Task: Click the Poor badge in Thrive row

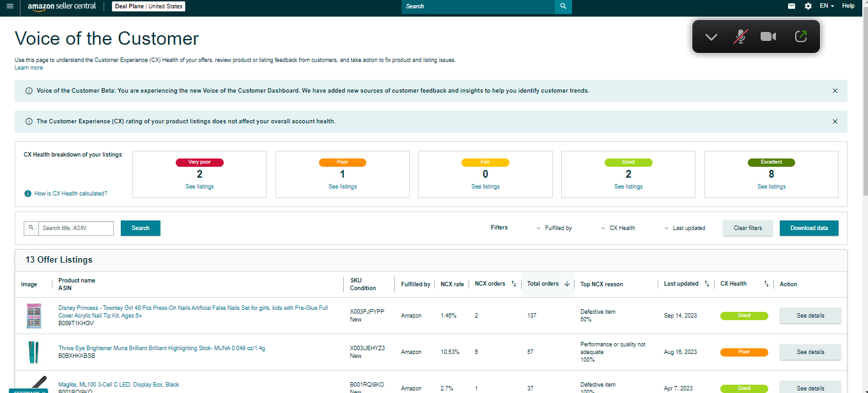Action: pos(744,352)
